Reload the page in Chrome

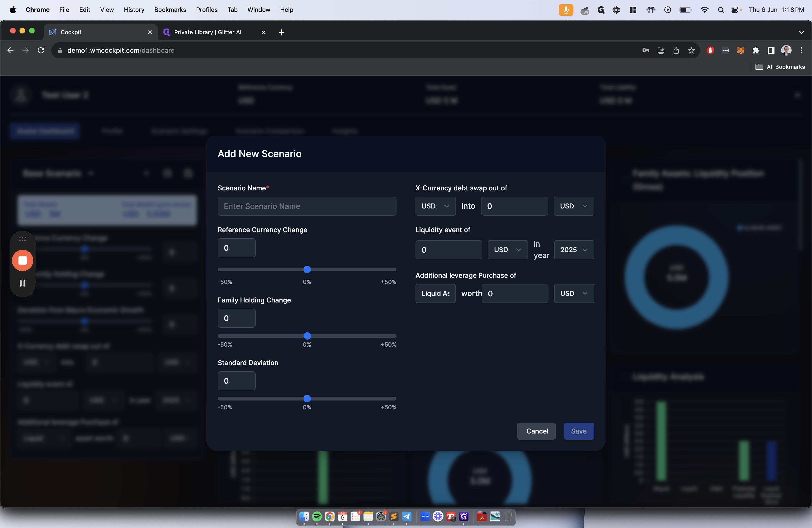point(41,51)
